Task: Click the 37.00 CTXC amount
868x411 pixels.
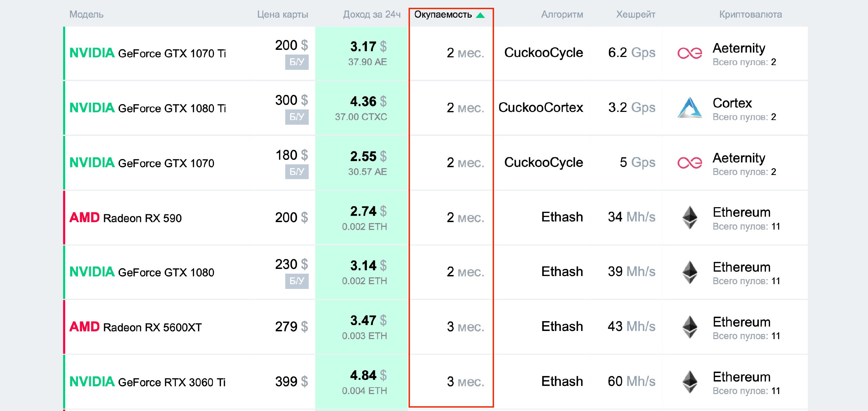Action: tap(361, 117)
